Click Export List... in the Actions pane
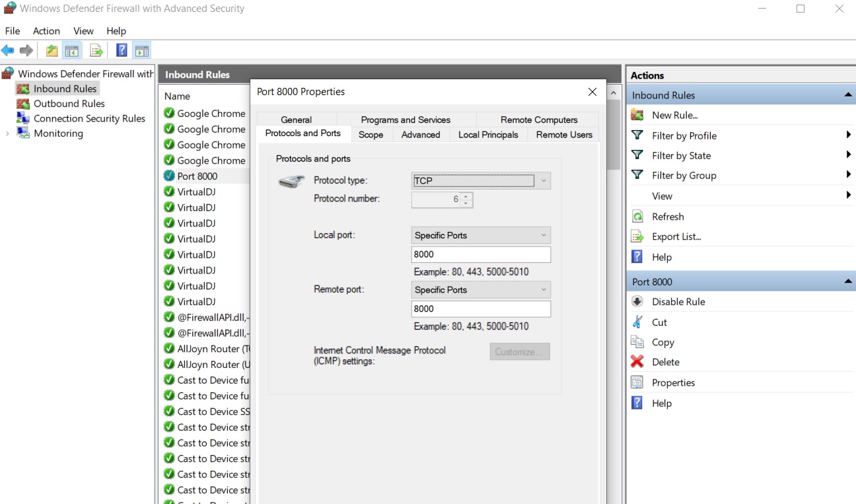 [x=676, y=236]
